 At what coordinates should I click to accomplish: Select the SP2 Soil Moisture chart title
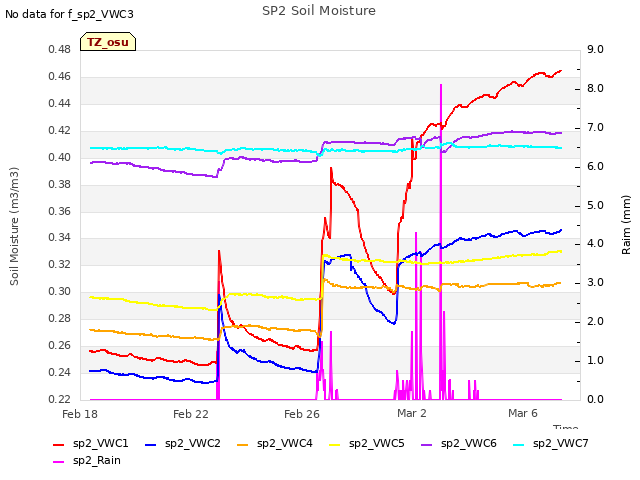click(319, 11)
